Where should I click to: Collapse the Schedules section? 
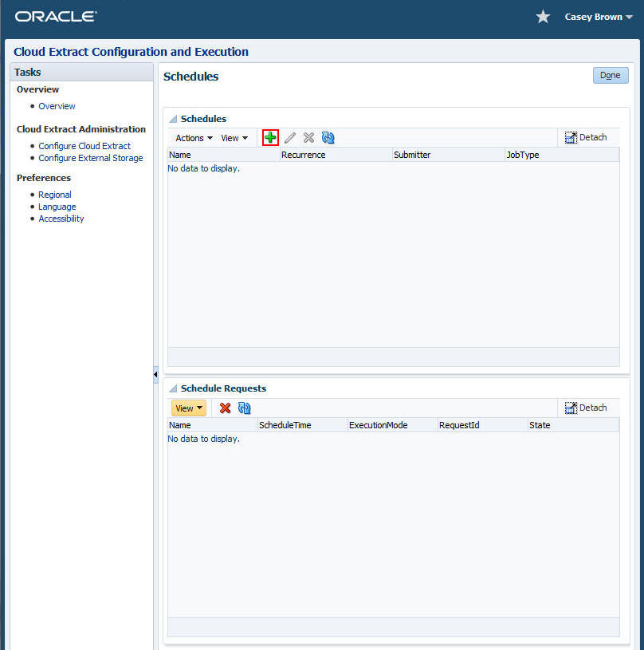click(173, 118)
